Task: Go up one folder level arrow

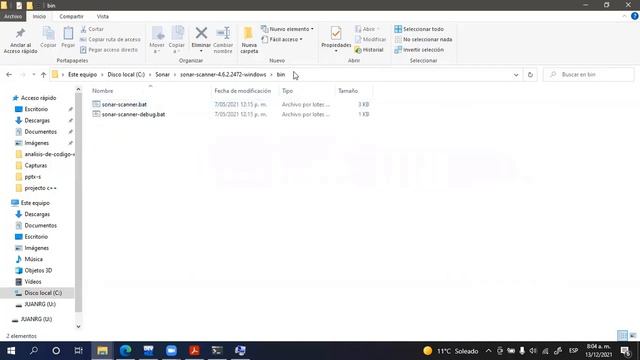Action: tap(43, 75)
